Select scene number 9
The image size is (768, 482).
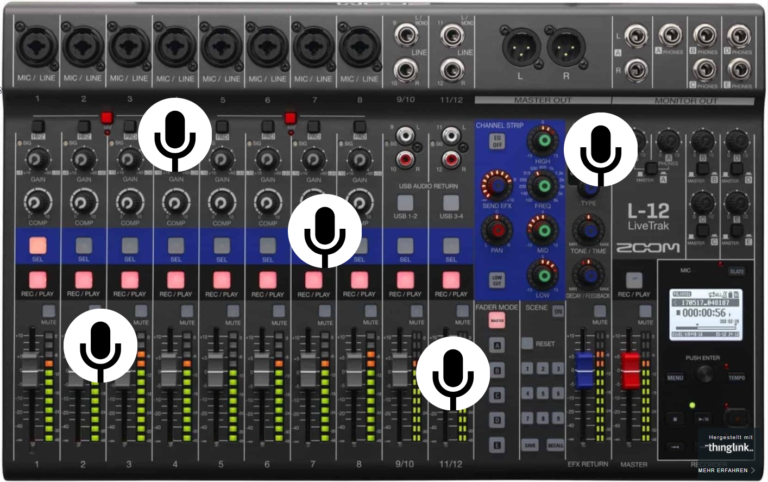(x=558, y=418)
